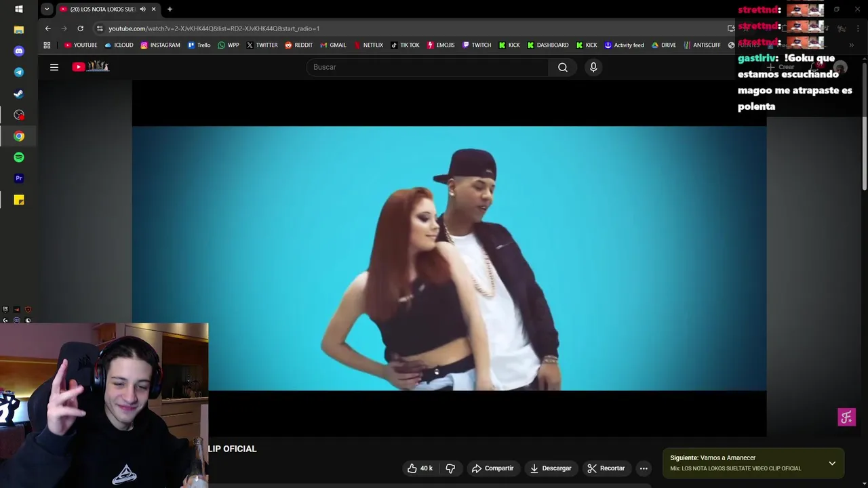This screenshot has height=488, width=868.
Task: Mute the tab via its speaker icon
Action: [x=142, y=9]
